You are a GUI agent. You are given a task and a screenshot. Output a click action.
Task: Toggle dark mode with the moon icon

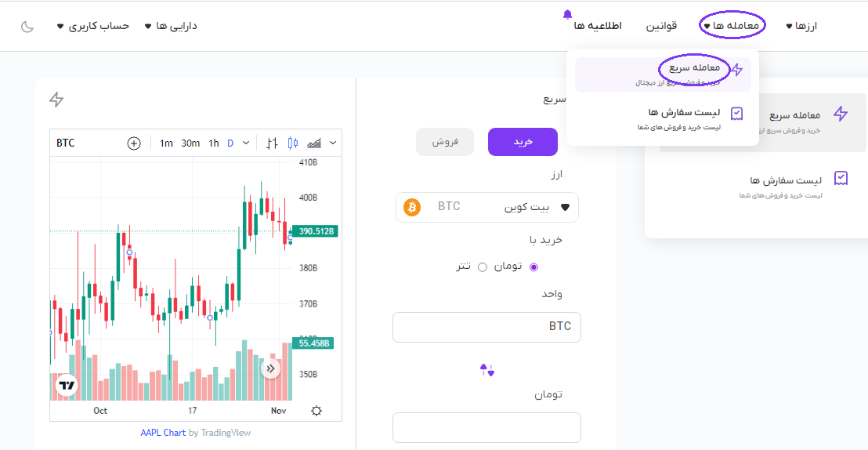(x=27, y=27)
